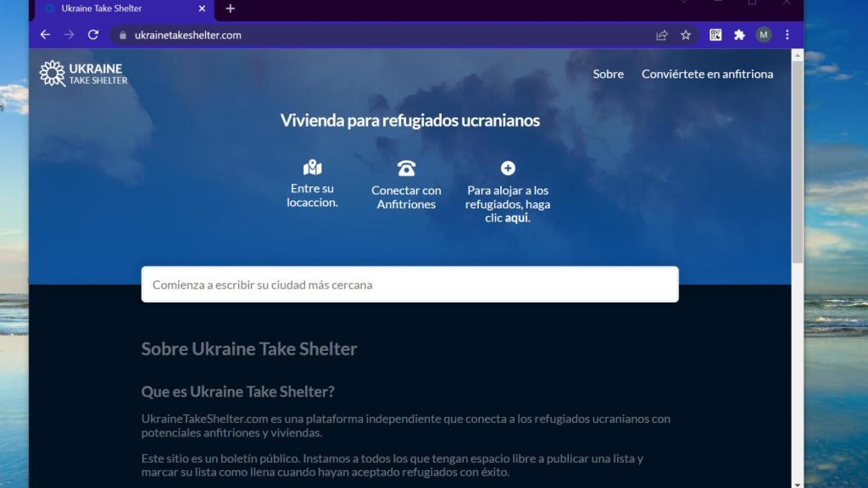Click the map location icon
Viewport: 868px width, 488px height.
(312, 167)
